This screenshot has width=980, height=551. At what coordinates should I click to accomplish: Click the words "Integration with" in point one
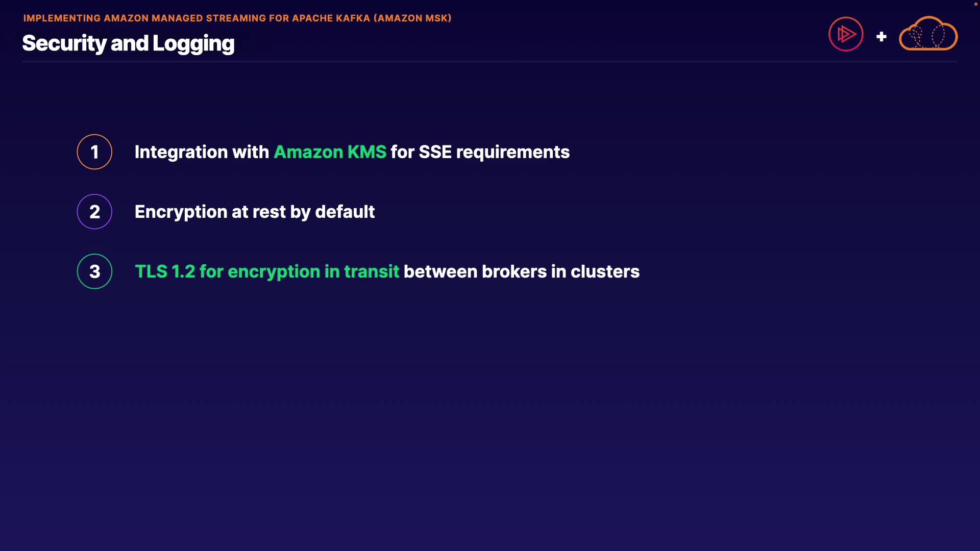coord(202,152)
